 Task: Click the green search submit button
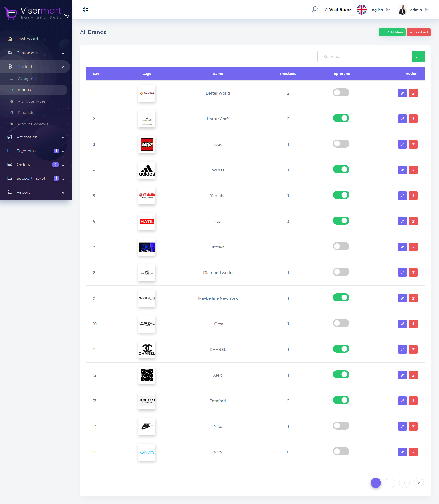(418, 56)
